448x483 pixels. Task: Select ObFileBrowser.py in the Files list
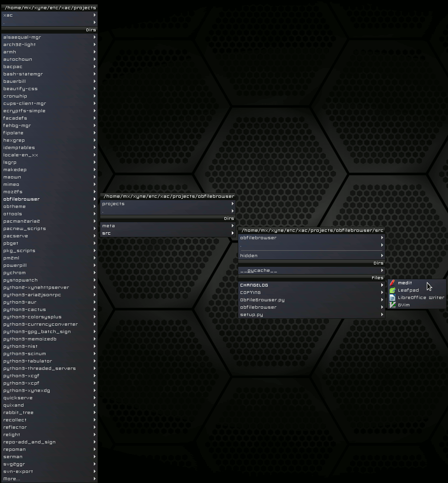coord(262,300)
